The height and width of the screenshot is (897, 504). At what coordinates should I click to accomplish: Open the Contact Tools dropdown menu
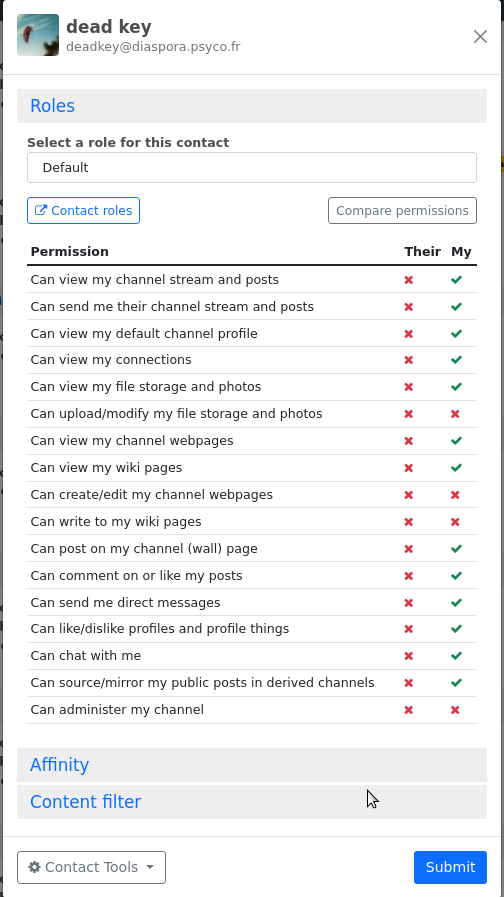click(92, 867)
